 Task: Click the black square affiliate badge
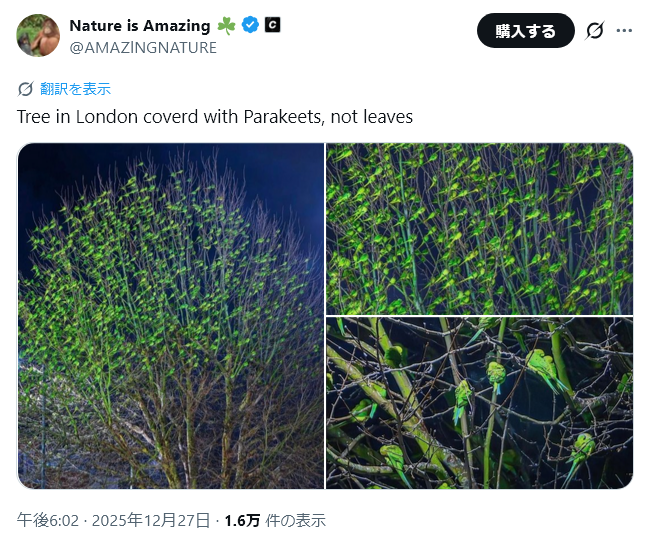272,25
